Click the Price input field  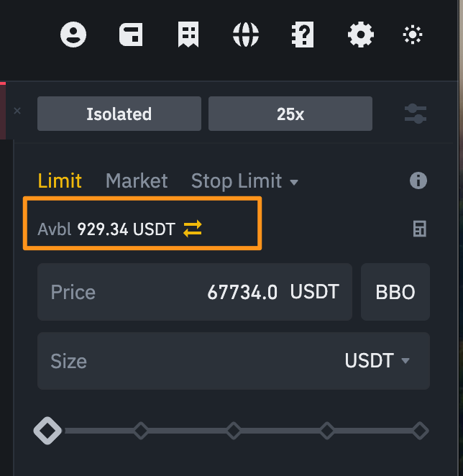tap(195, 292)
